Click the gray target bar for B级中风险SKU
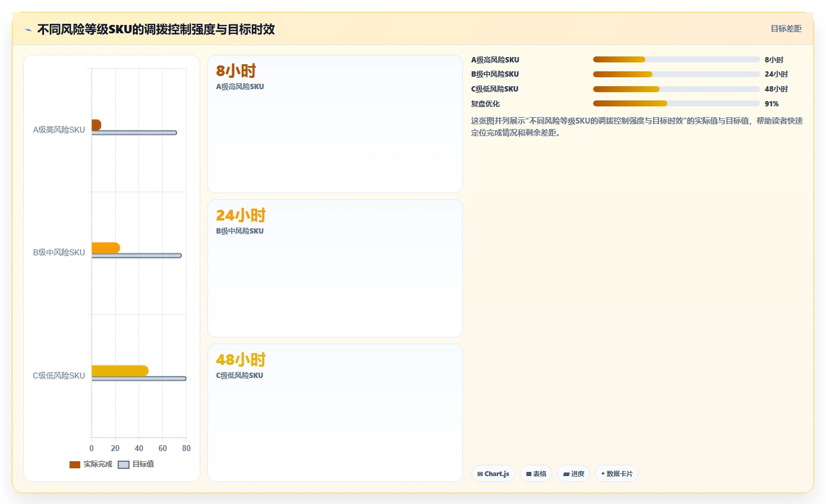This screenshot has width=826, height=504. coord(137,256)
